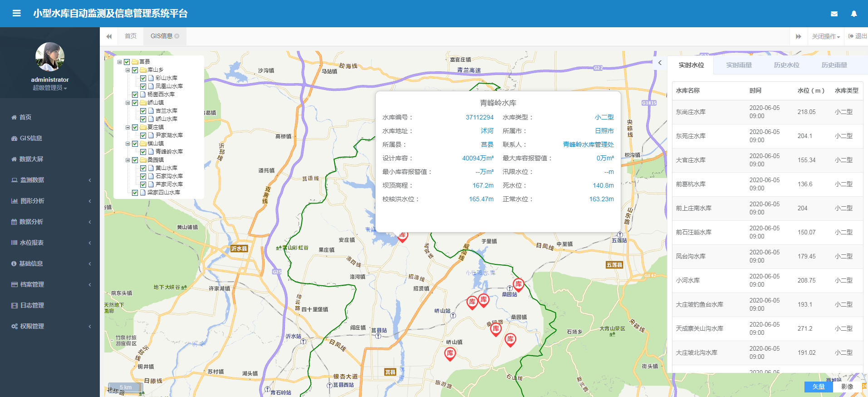
Task: Select the 东尚庄水库 table row
Action: (x=767, y=112)
